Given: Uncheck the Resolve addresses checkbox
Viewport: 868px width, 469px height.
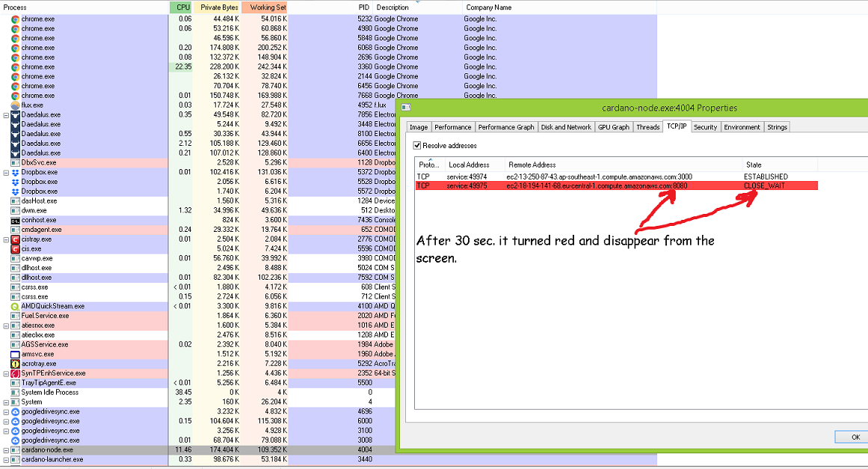Looking at the screenshot, I should tap(417, 146).
